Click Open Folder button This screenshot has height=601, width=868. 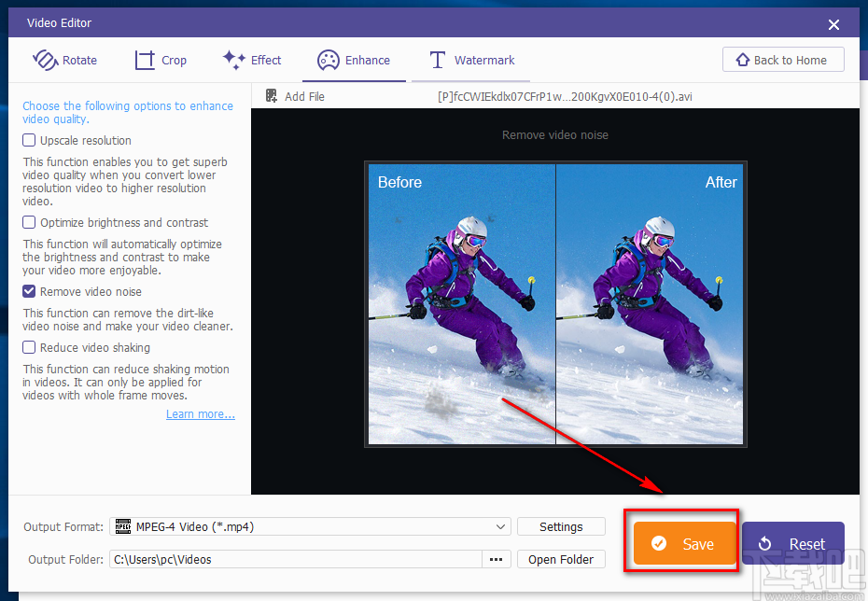[x=561, y=559]
